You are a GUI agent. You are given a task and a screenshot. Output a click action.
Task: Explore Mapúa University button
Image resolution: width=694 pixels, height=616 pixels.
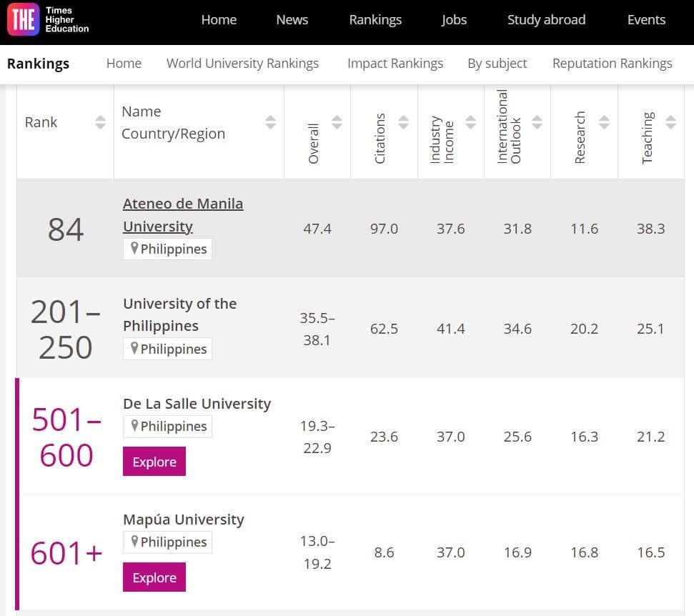[x=154, y=577]
